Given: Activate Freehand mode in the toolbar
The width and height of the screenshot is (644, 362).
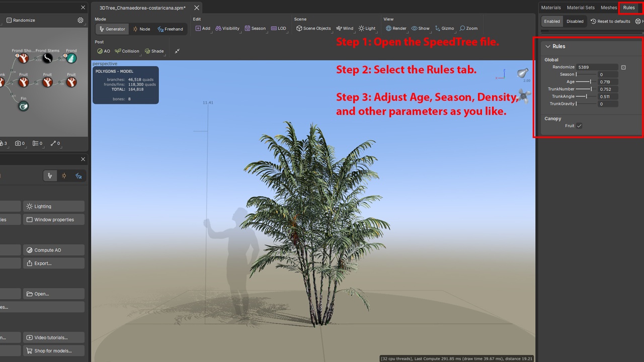Looking at the screenshot, I should coord(171,29).
